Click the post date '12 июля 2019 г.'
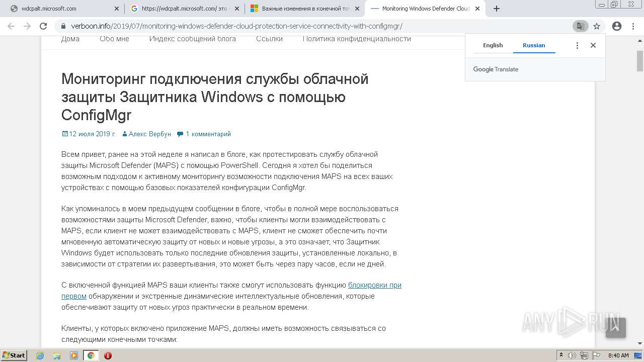 (92, 134)
